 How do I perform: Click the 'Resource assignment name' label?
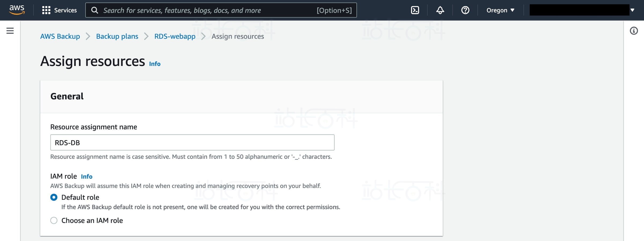(94, 127)
